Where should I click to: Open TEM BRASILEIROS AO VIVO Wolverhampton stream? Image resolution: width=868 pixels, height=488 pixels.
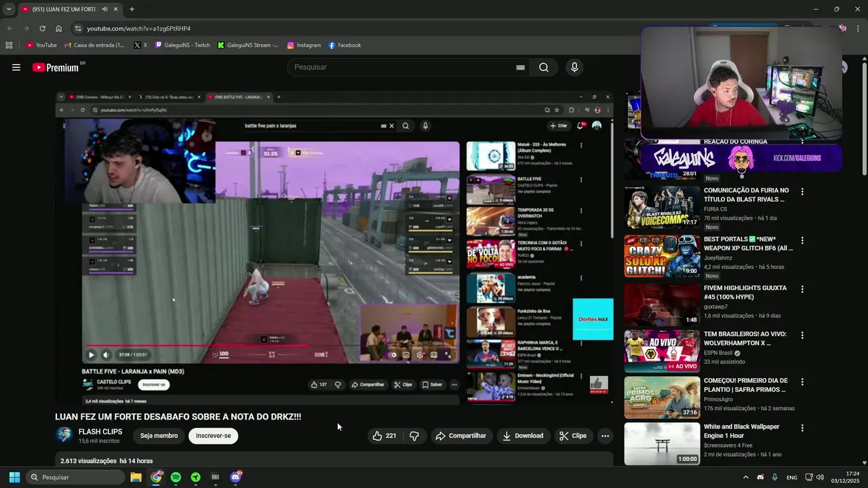pos(662,351)
